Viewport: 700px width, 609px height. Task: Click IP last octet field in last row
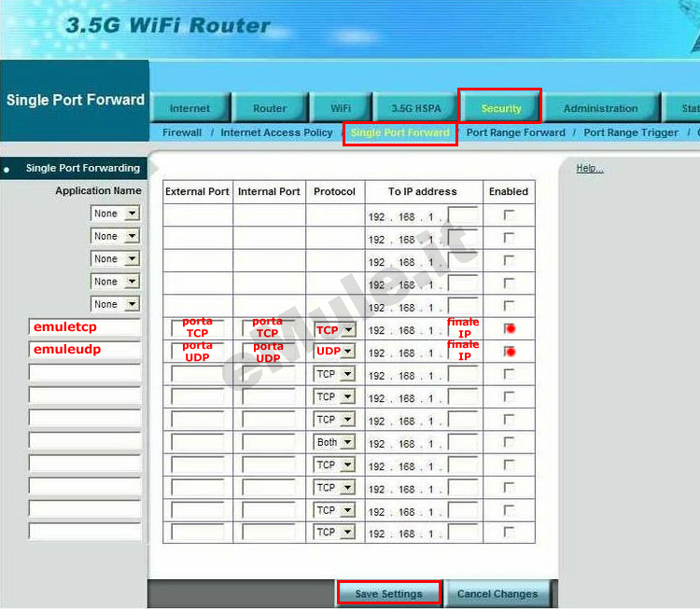pyautogui.click(x=463, y=533)
